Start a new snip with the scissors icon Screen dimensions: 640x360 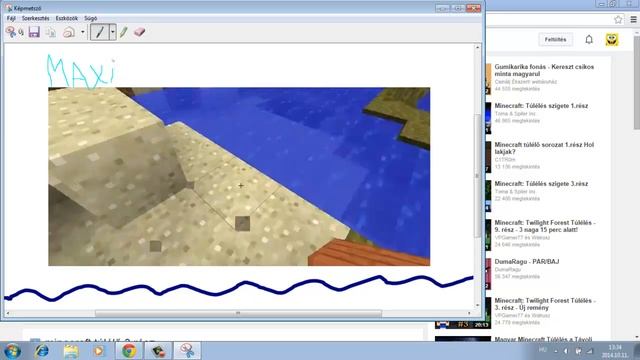click(x=11, y=32)
